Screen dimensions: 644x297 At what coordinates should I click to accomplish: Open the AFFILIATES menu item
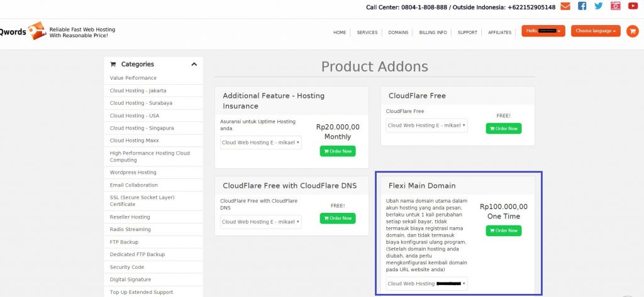pos(499,33)
